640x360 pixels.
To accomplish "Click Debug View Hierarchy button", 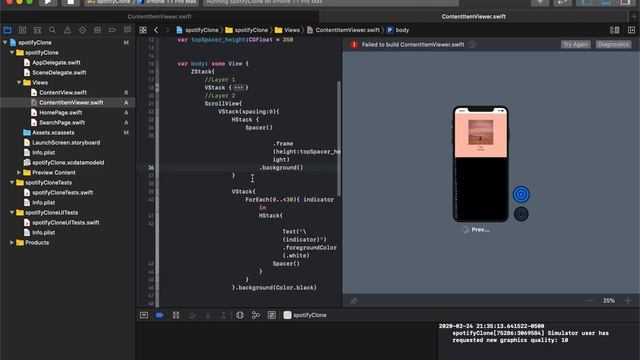I will coord(240,315).
